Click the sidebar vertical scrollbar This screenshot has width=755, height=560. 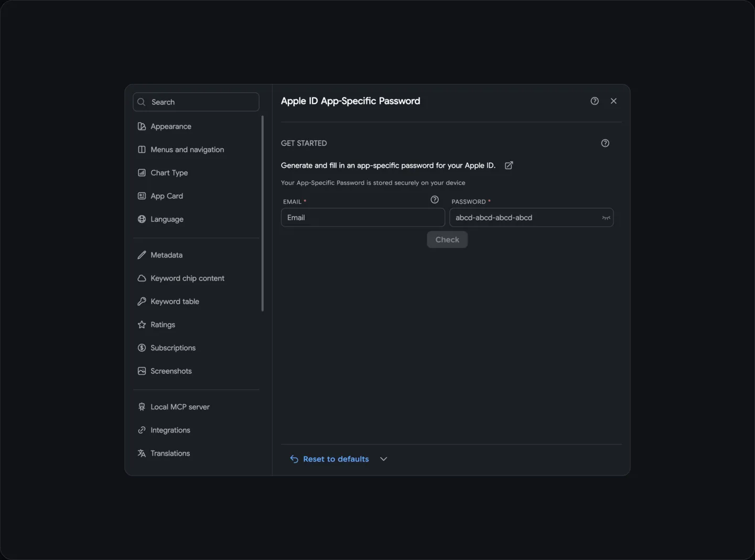[263, 213]
